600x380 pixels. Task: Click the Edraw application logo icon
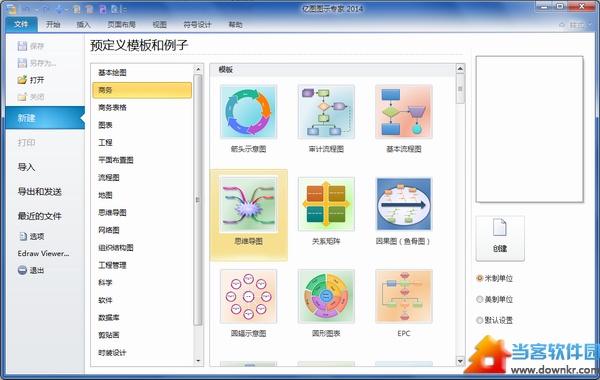pyautogui.click(x=11, y=9)
